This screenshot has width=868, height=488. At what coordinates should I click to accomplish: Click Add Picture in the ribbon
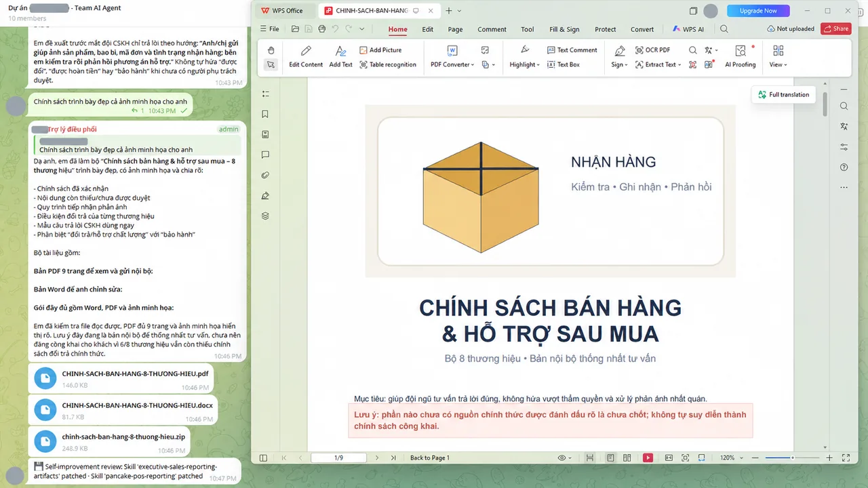[x=380, y=50]
